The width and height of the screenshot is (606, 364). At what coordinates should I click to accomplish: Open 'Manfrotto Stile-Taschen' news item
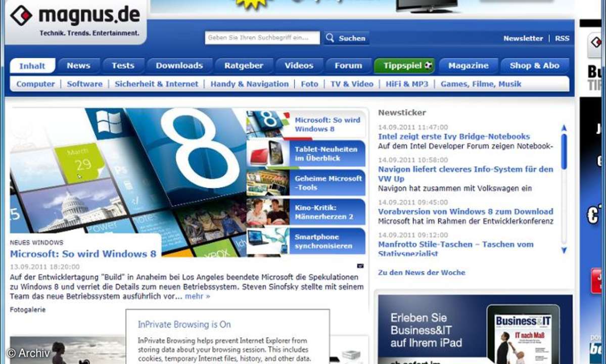456,248
